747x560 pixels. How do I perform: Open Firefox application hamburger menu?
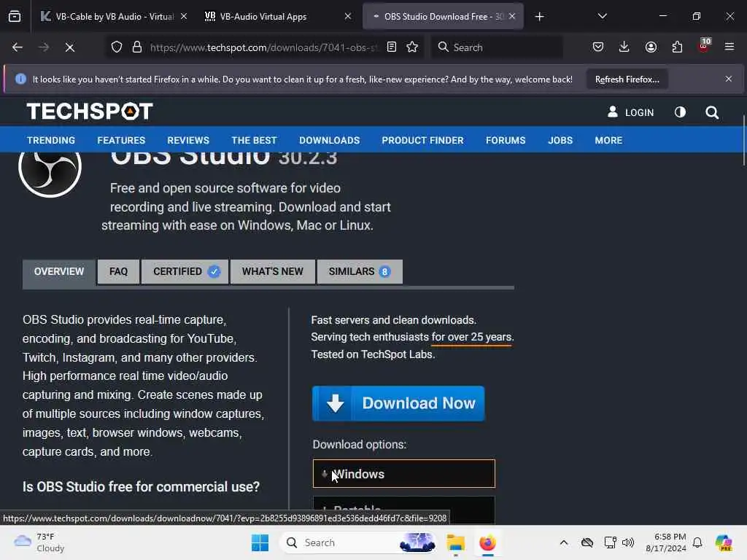[x=729, y=47]
